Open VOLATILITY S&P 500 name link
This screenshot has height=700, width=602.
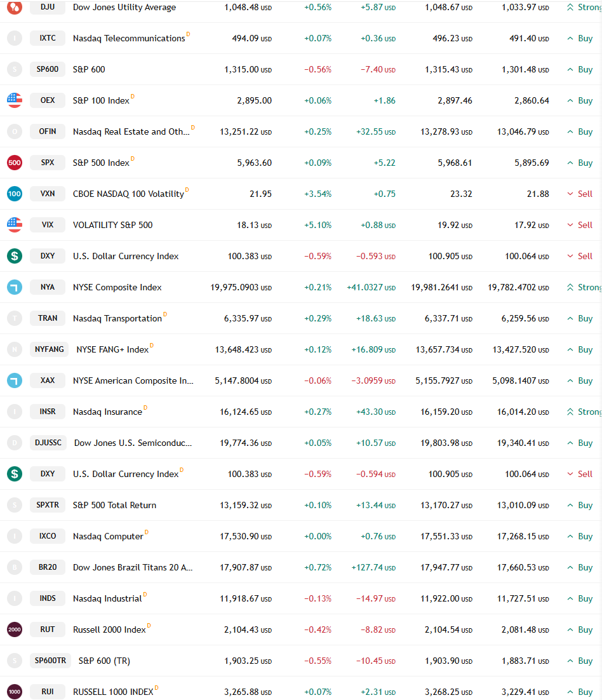point(113,225)
